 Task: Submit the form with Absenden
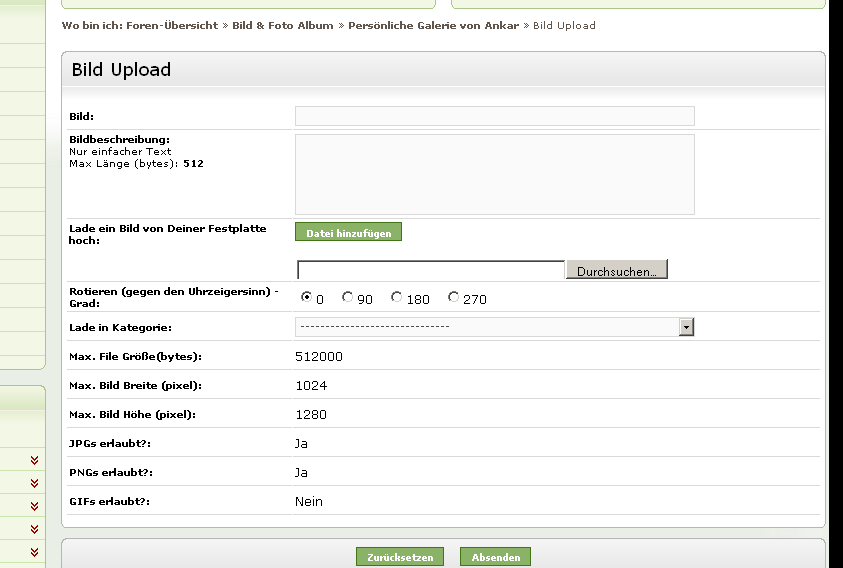click(495, 557)
